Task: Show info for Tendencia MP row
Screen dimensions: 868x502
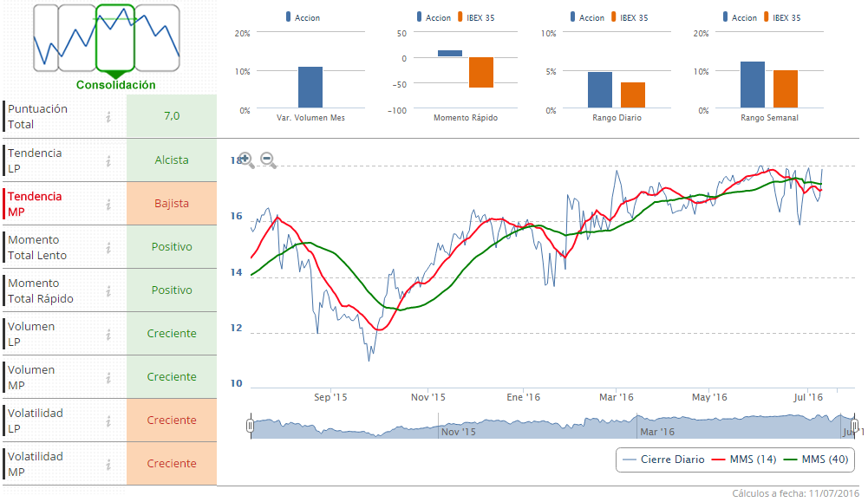Action: (x=108, y=204)
